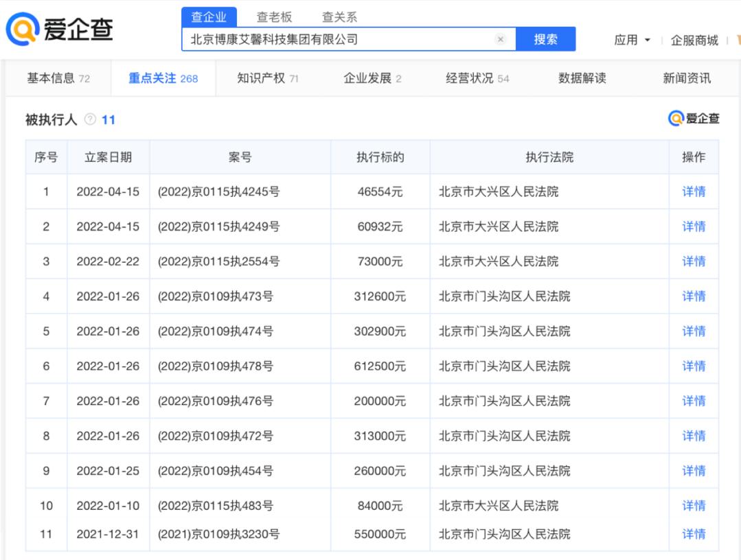This screenshot has width=741, height=560.
Task: Clear search text using the × icon
Action: pyautogui.click(x=501, y=38)
